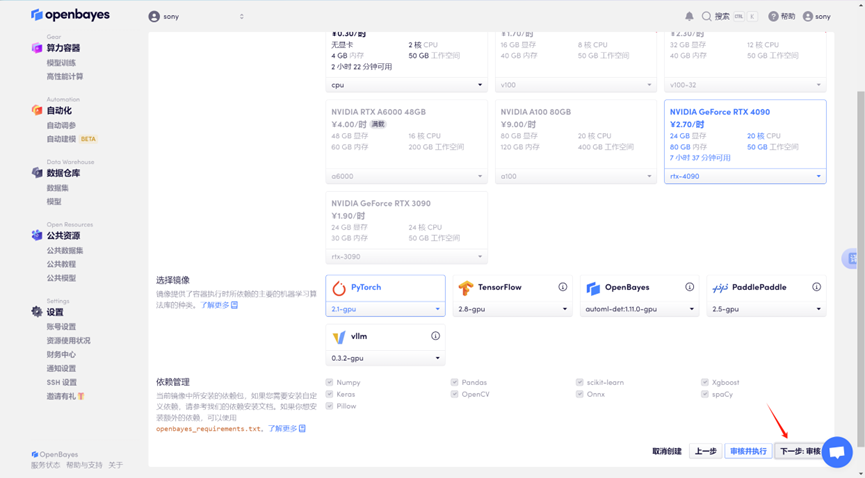Toggle the Pillow checkbox

[329, 406]
